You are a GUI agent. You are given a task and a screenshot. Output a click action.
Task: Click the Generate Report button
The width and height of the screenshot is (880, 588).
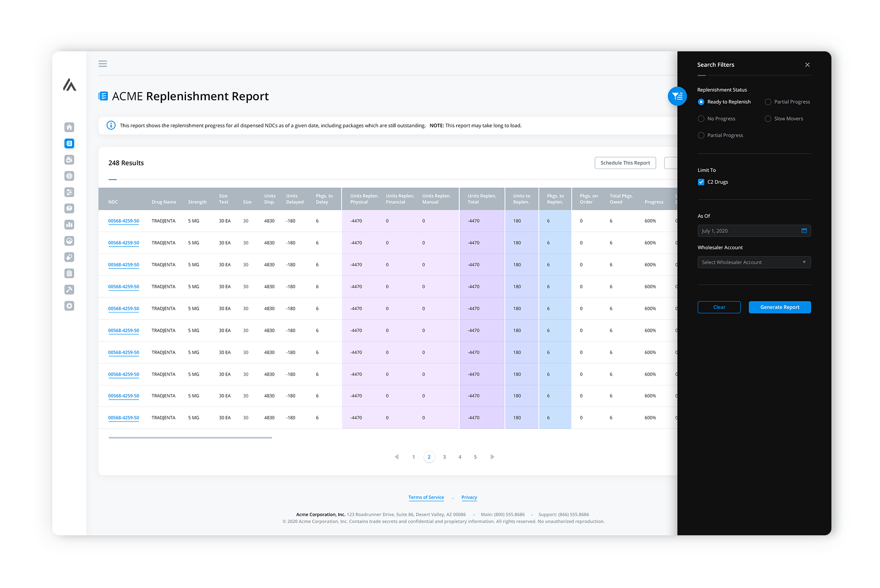click(x=779, y=307)
